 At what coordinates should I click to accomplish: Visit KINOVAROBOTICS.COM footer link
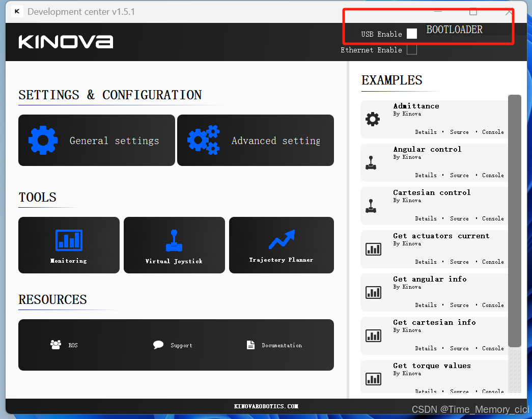pos(266,406)
